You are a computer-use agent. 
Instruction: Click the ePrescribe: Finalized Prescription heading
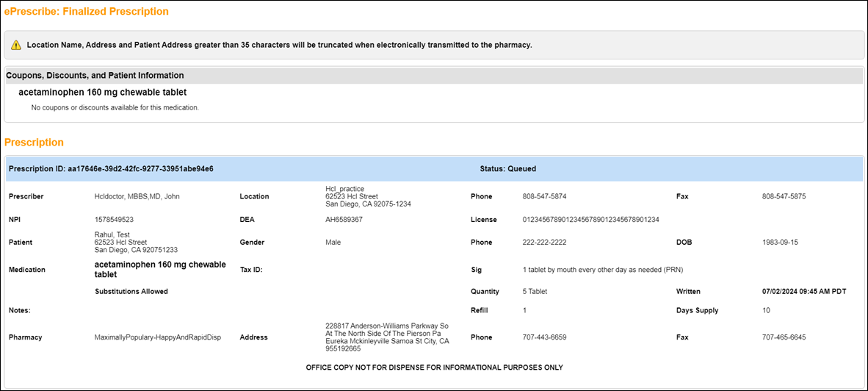pyautogui.click(x=87, y=12)
